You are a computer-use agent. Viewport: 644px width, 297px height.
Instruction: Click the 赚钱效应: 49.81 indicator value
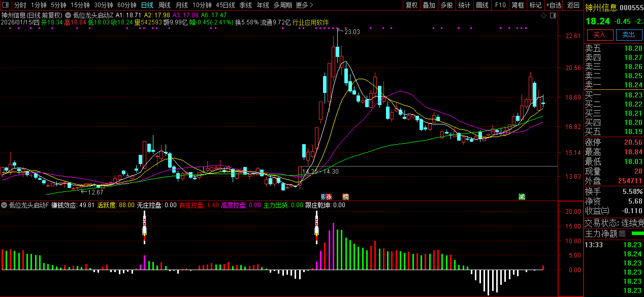tap(73, 205)
